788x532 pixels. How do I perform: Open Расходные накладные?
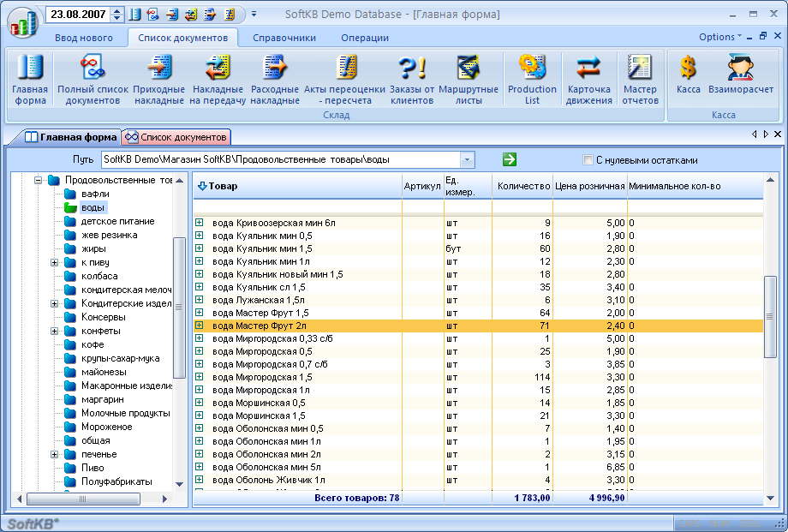275,80
